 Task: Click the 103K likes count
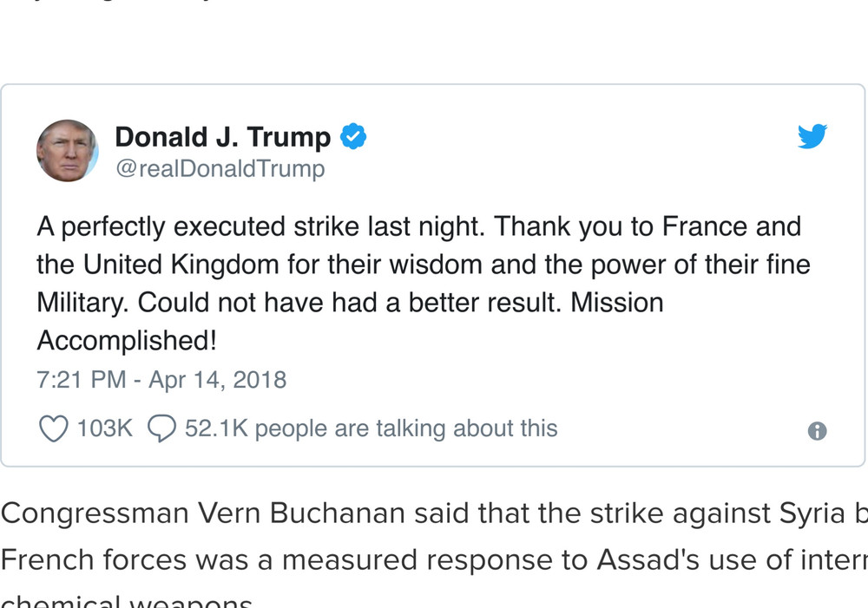(104, 428)
